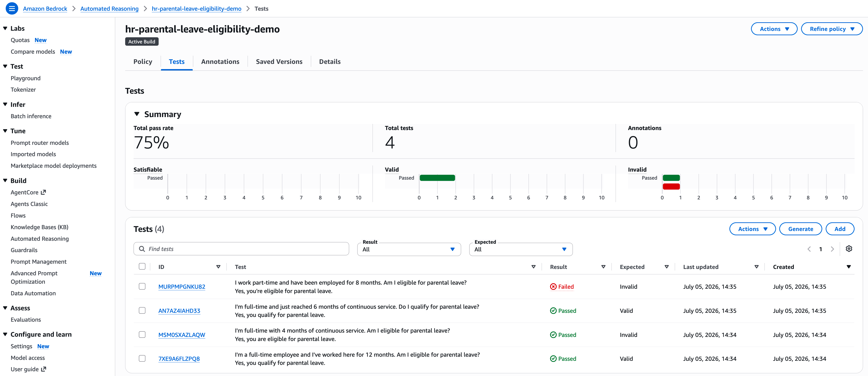Open Playground in the sidebar

coord(26,78)
